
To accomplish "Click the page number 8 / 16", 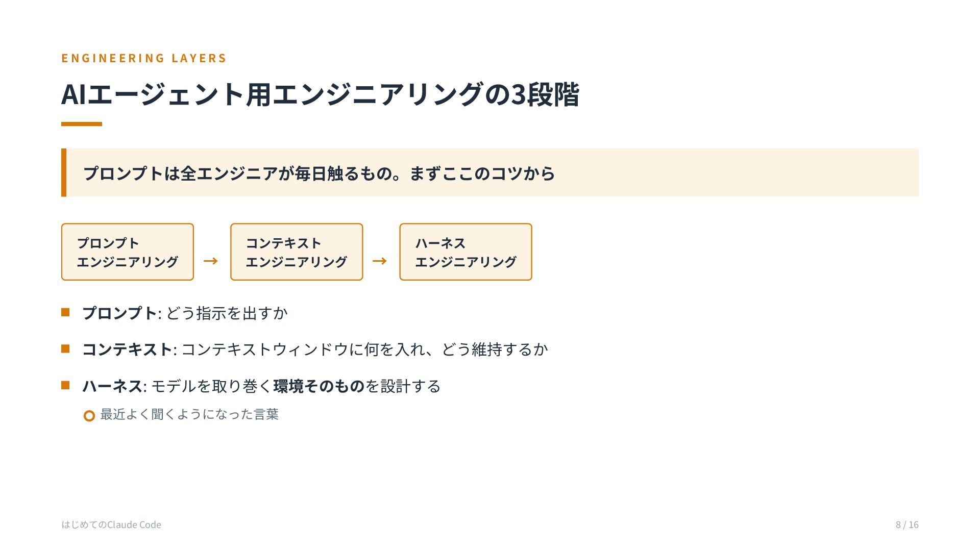I will 907,524.
